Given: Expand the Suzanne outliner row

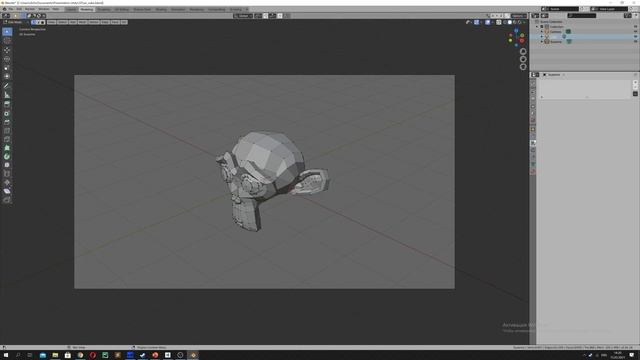Looking at the screenshot, I should pos(542,41).
